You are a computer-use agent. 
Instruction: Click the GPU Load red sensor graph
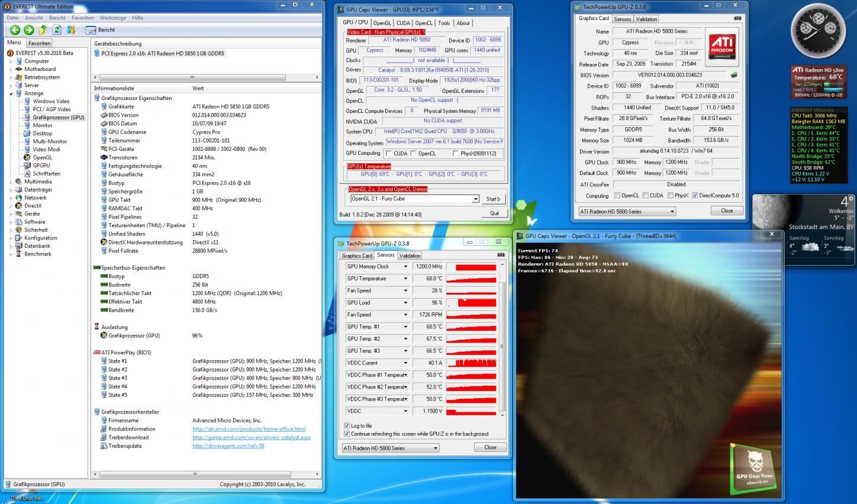tap(471, 303)
